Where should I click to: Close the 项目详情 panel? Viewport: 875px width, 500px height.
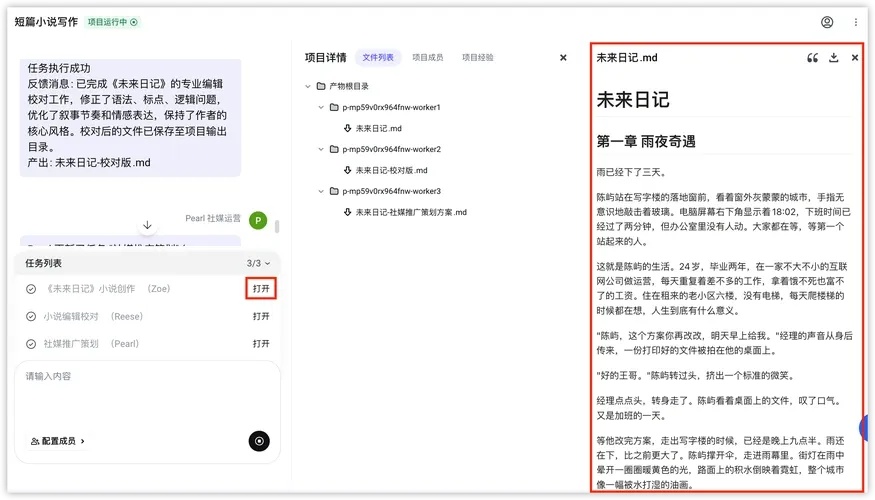(563, 57)
